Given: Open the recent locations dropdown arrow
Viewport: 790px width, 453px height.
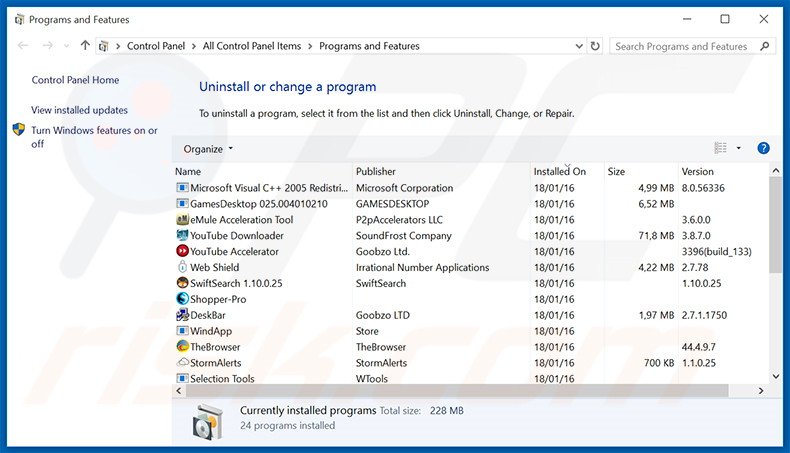Looking at the screenshot, I should pos(66,46).
